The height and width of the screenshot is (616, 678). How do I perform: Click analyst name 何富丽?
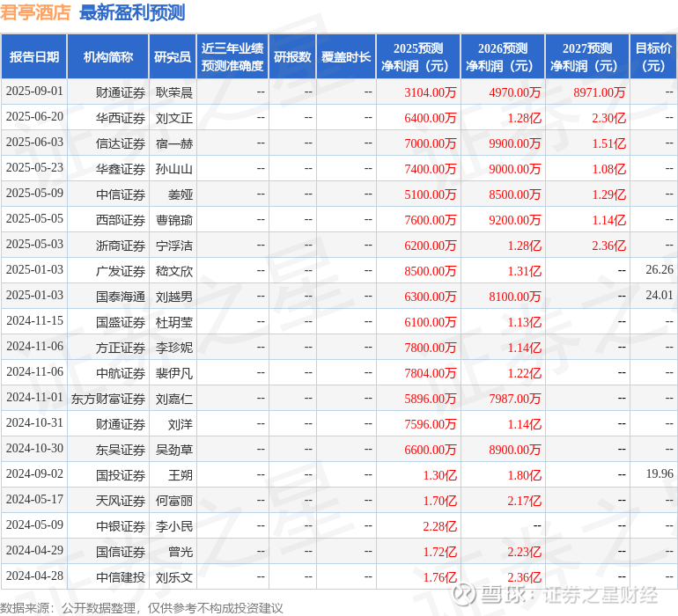click(174, 501)
